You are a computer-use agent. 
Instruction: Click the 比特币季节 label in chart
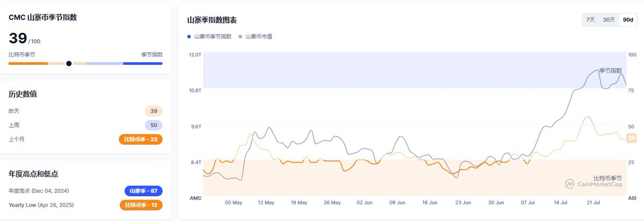point(607,178)
